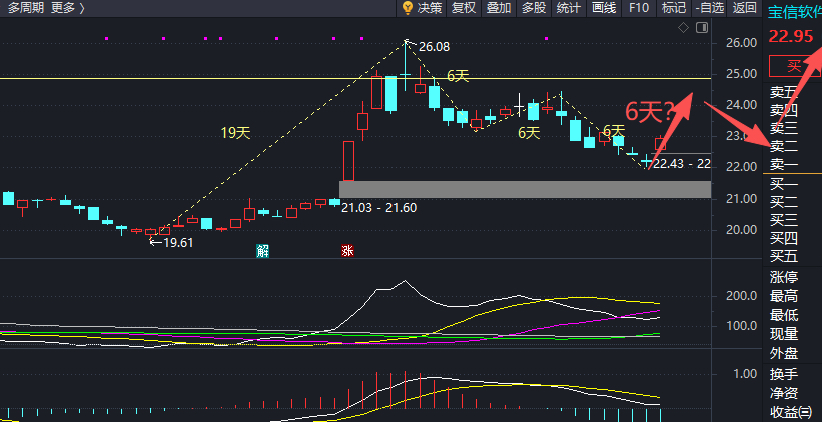822x422 pixels.
Task: Click the 21.03 - 21.60 gap range label
Action: click(379, 208)
